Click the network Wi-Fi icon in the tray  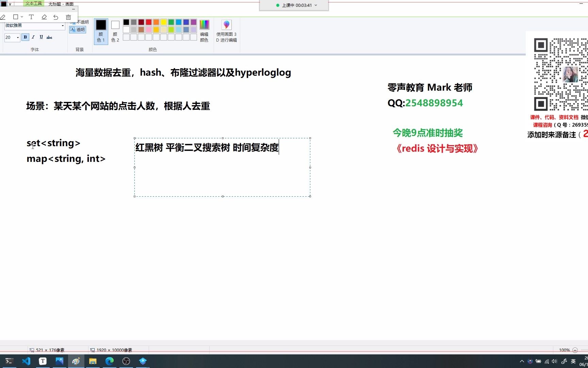[x=546, y=361]
